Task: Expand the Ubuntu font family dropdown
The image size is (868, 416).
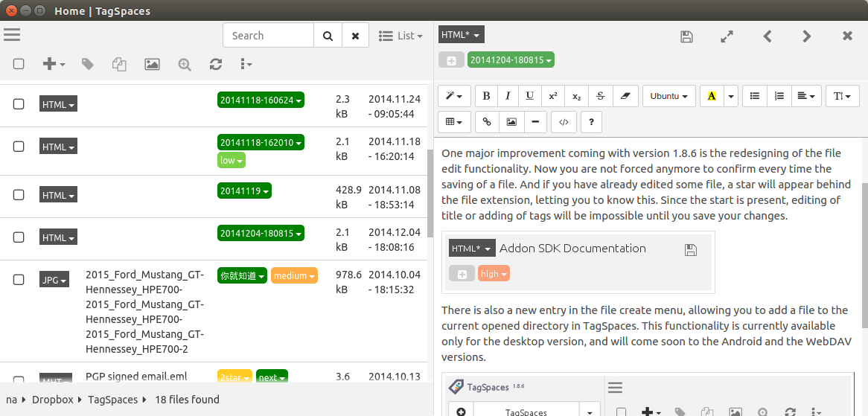Action: [x=668, y=96]
